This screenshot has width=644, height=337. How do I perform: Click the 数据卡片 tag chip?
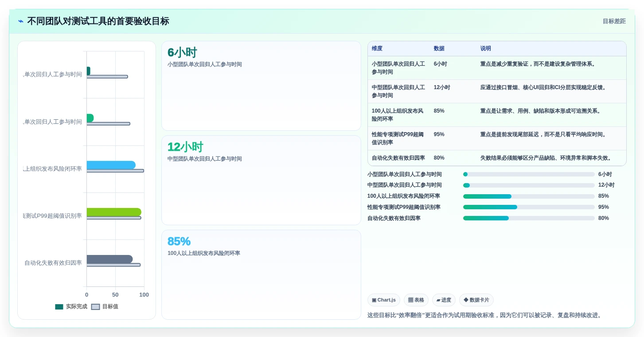click(x=476, y=300)
